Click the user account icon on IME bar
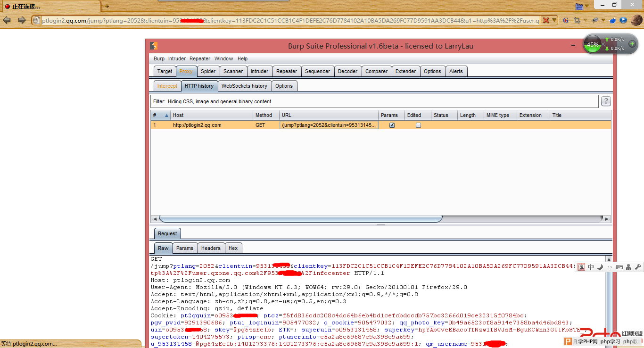This screenshot has width=644, height=348. (x=628, y=267)
